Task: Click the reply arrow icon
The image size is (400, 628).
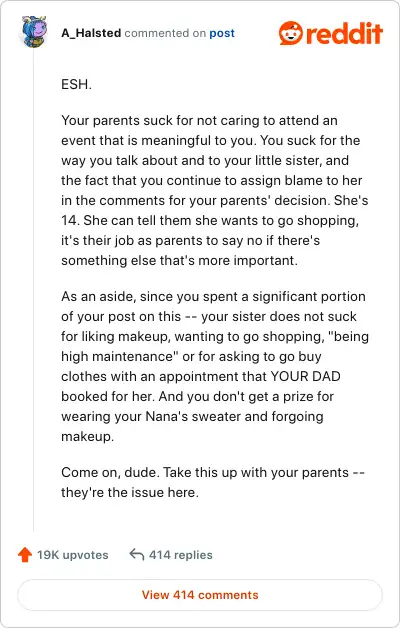Action: [137, 555]
